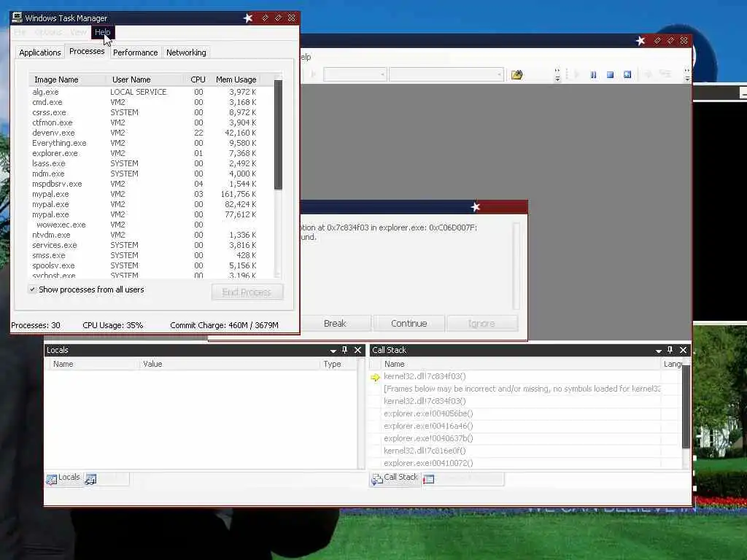Click the Call Stack Name column header
This screenshot has height=560, width=747.
[x=521, y=364]
